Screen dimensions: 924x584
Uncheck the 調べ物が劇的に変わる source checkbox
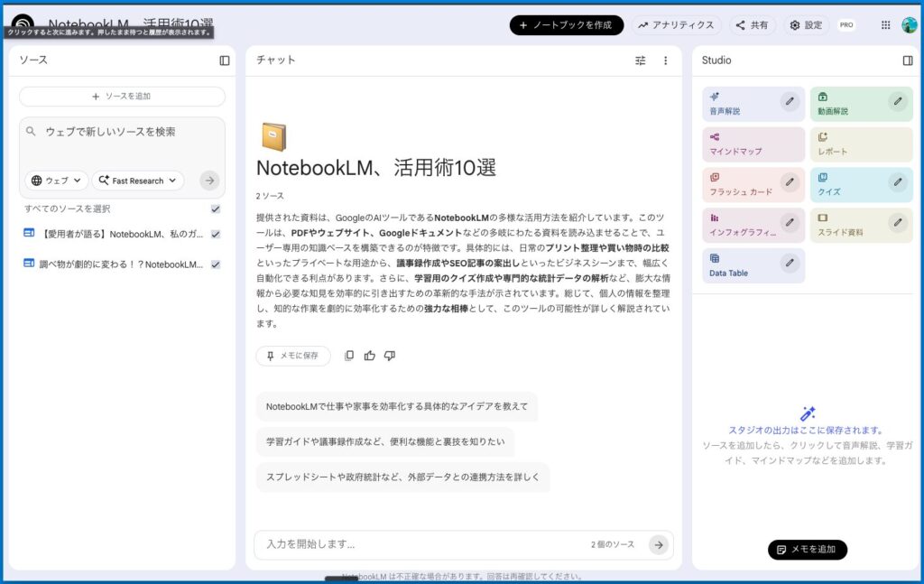point(216,264)
